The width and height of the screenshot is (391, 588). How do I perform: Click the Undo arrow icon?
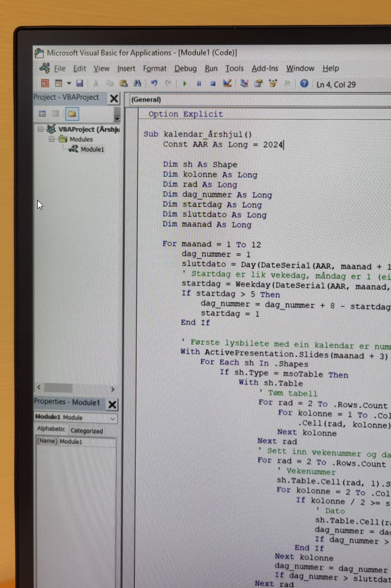(153, 84)
